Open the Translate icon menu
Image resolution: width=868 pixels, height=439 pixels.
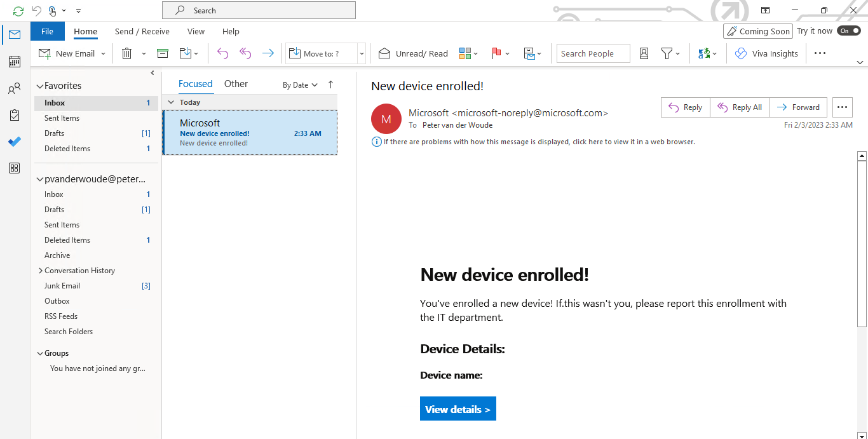coord(707,54)
